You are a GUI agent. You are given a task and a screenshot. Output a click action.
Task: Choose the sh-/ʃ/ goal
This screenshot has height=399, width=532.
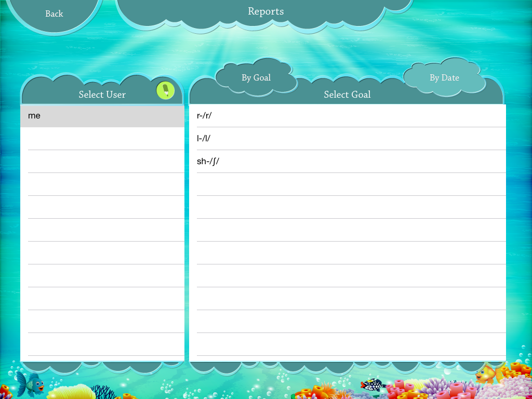(x=348, y=161)
